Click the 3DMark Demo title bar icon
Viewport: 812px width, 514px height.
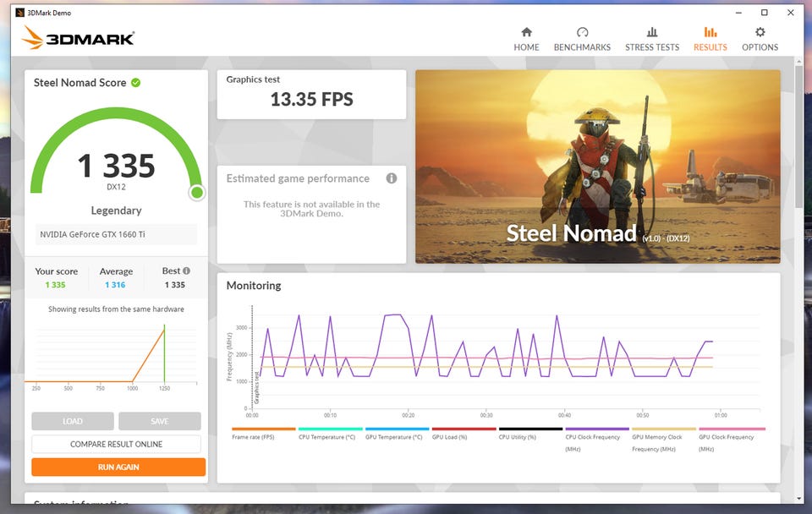point(20,13)
